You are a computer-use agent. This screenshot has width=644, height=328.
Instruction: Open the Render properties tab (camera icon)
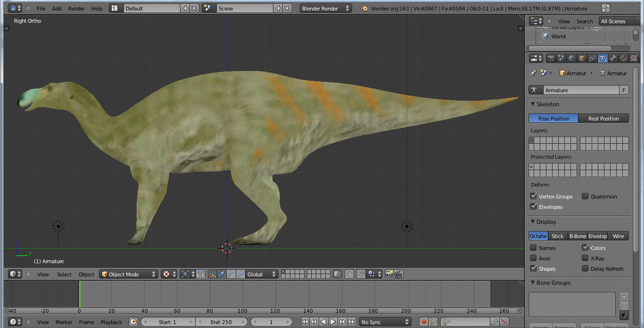[551, 58]
